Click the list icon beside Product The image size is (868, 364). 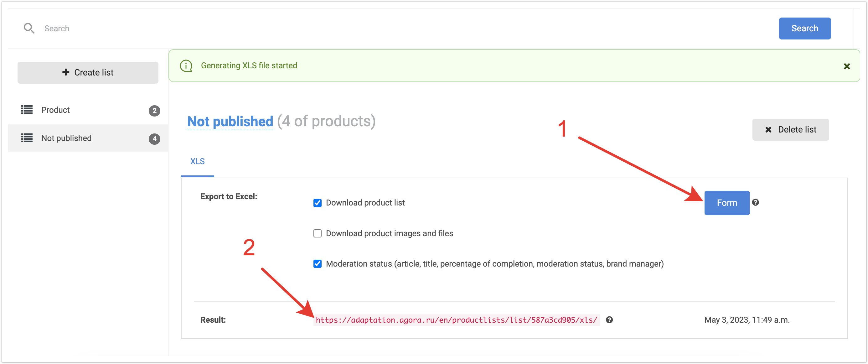[x=27, y=110]
